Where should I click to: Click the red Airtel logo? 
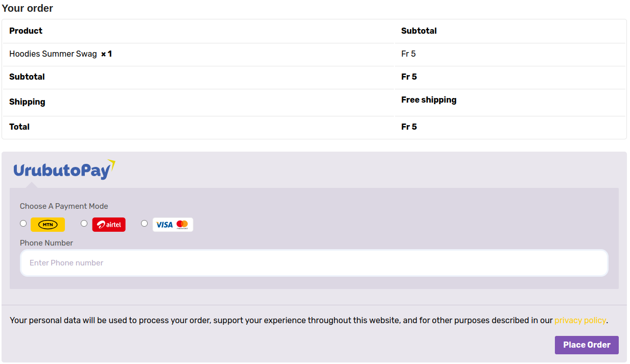coord(109,225)
